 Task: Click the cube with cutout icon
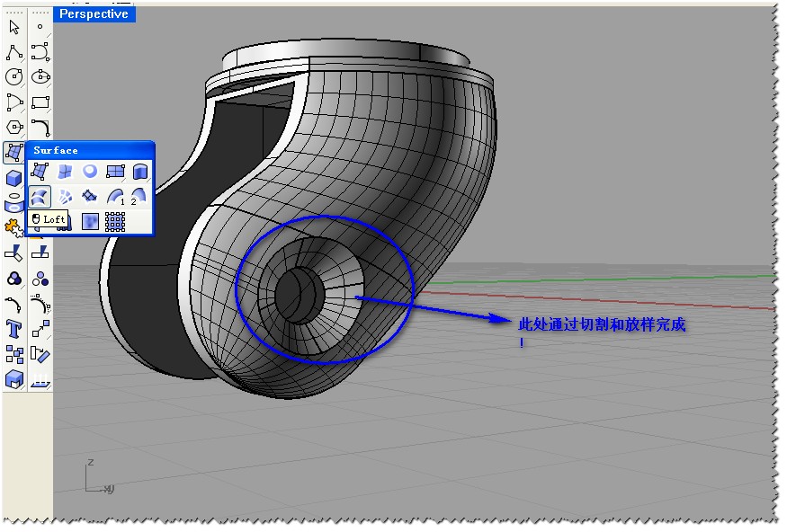(14, 379)
